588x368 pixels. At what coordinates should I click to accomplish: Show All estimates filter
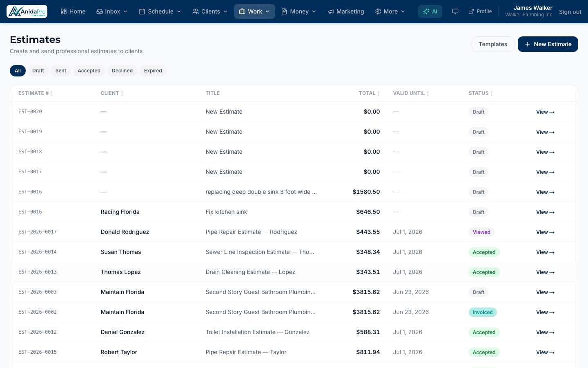click(18, 71)
